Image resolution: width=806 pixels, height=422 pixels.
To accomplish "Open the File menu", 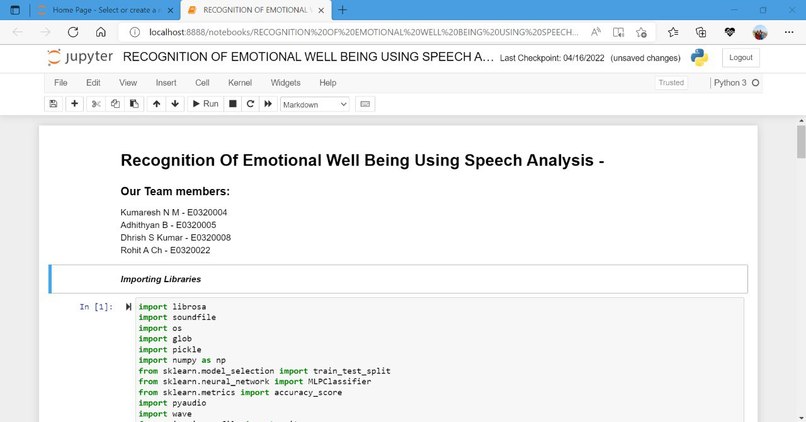I will (x=61, y=83).
